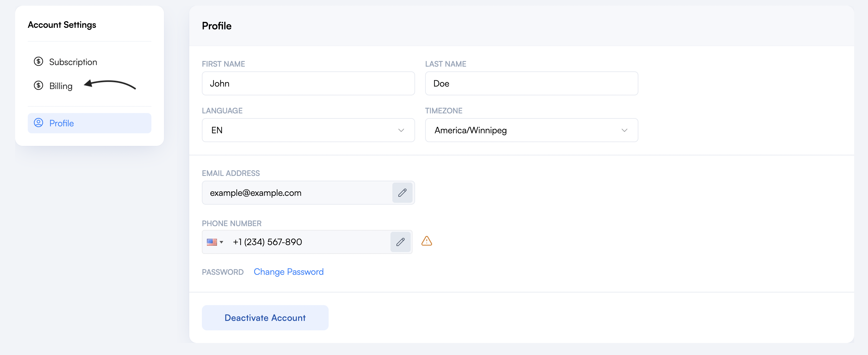Edit the email address with pencil icon
The image size is (868, 355).
[x=402, y=193]
